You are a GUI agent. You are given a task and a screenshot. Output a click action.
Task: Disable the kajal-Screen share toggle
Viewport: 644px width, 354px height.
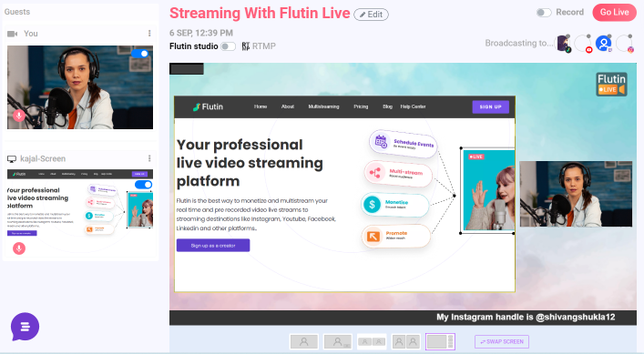(x=143, y=185)
